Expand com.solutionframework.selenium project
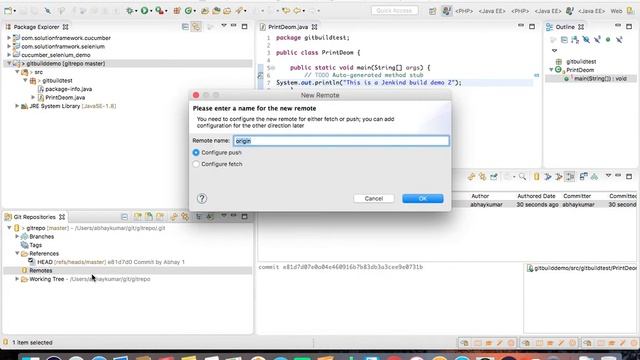This screenshot has width=640, height=360. coord(9,47)
